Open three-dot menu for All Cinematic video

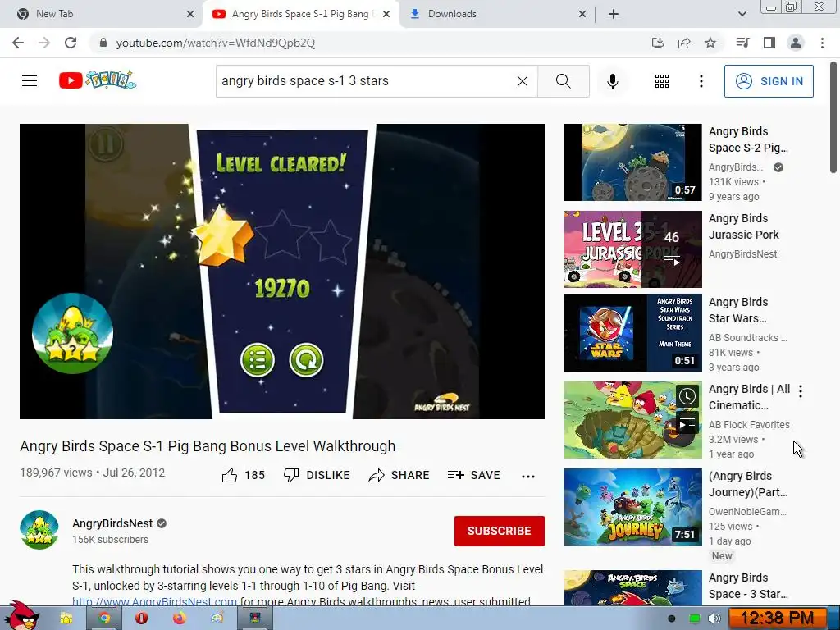click(x=801, y=391)
